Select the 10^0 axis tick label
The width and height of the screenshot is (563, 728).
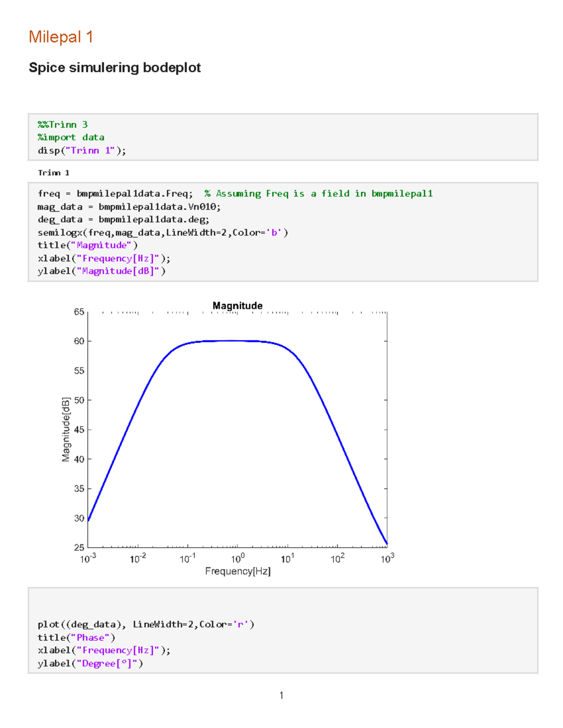[x=238, y=558]
